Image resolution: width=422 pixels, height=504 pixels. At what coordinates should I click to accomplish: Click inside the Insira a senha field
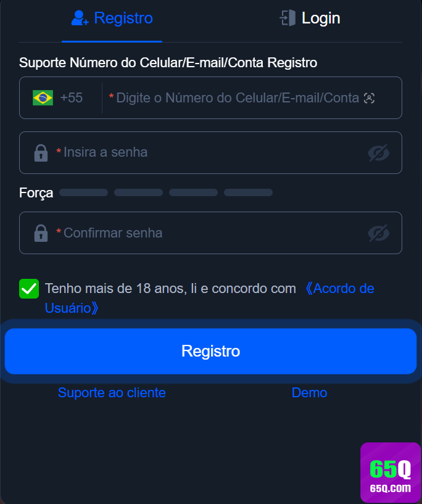pos(185,152)
